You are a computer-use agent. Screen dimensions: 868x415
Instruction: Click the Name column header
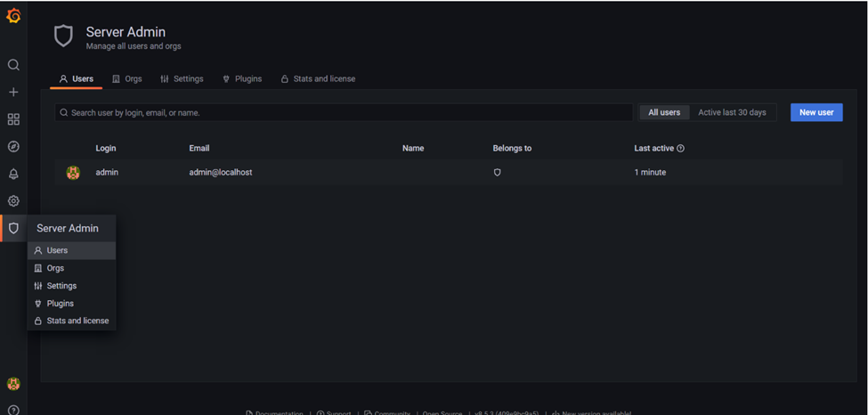tap(413, 149)
